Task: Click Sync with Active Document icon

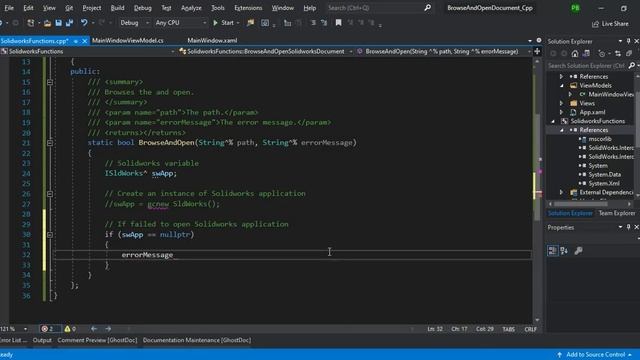Action: click(618, 53)
